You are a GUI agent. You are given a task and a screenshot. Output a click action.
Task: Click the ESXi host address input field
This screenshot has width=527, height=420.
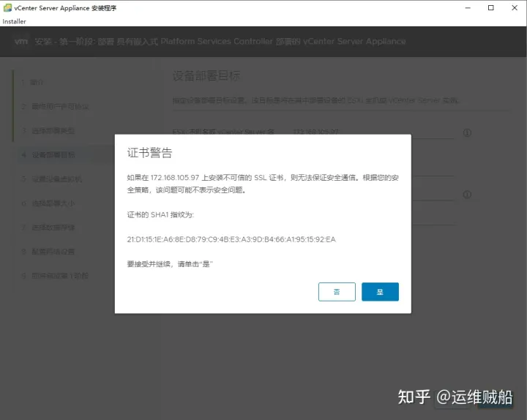coord(373,132)
